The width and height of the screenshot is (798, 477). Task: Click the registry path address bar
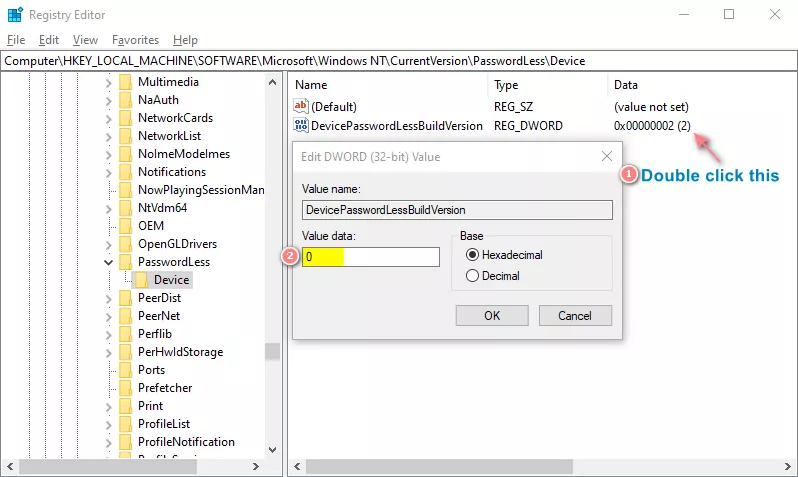coord(399,61)
